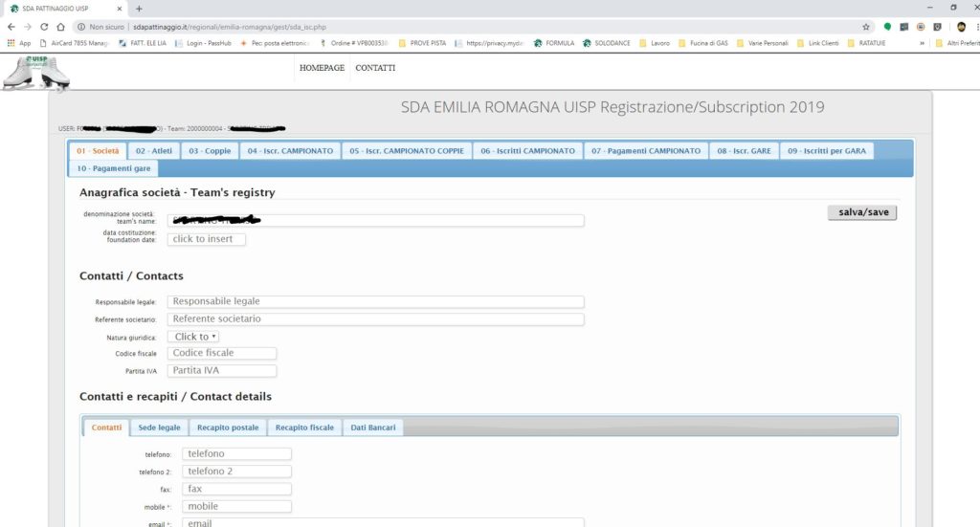Open the 08 - Iscr. GARE tab

pos(744,151)
